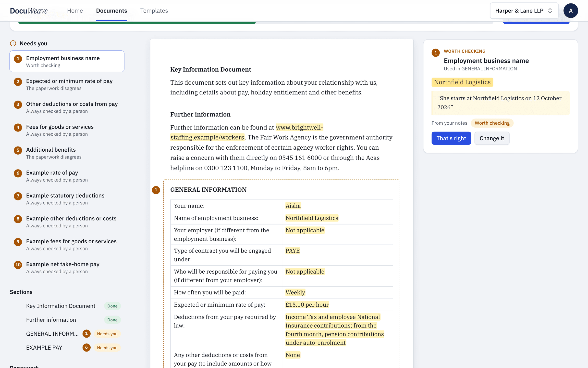
Task: Open the Harper & Lane LLP workspace switcher
Action: tap(524, 11)
